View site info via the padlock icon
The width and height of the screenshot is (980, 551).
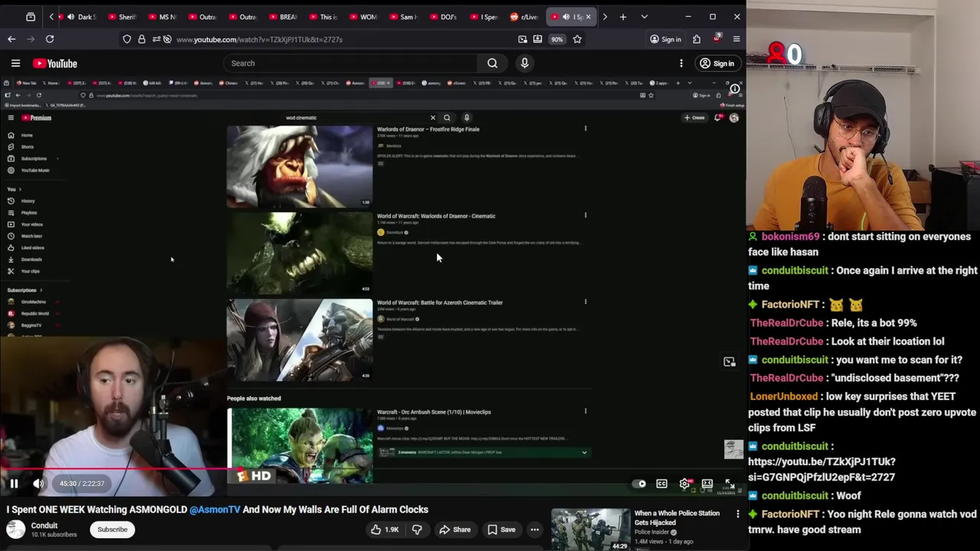coord(142,39)
